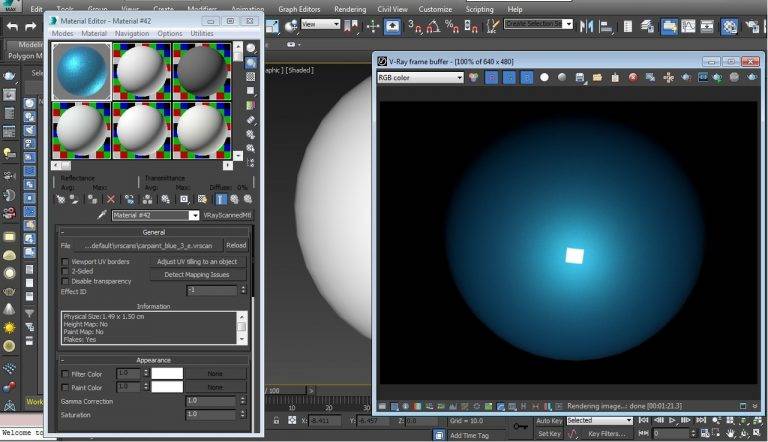Click the track mouse crosshair icon
The width and height of the screenshot is (768, 442).
668,77
